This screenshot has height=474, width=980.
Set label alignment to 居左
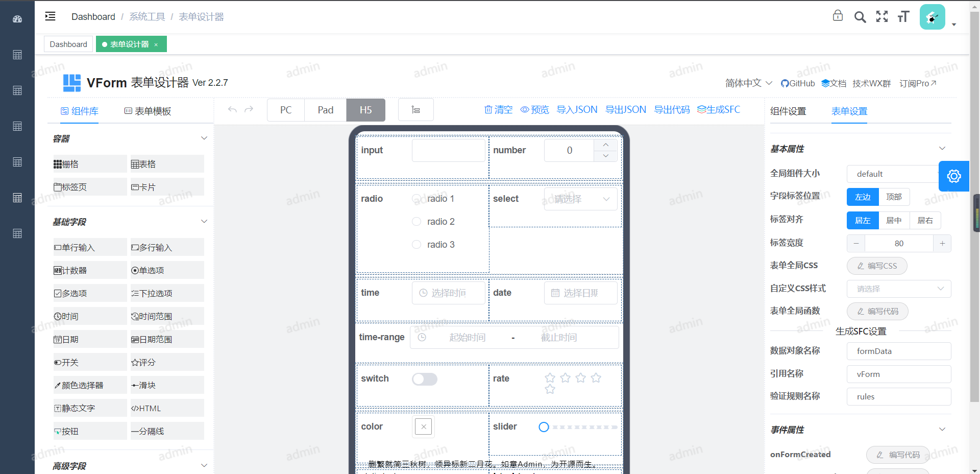pyautogui.click(x=863, y=221)
